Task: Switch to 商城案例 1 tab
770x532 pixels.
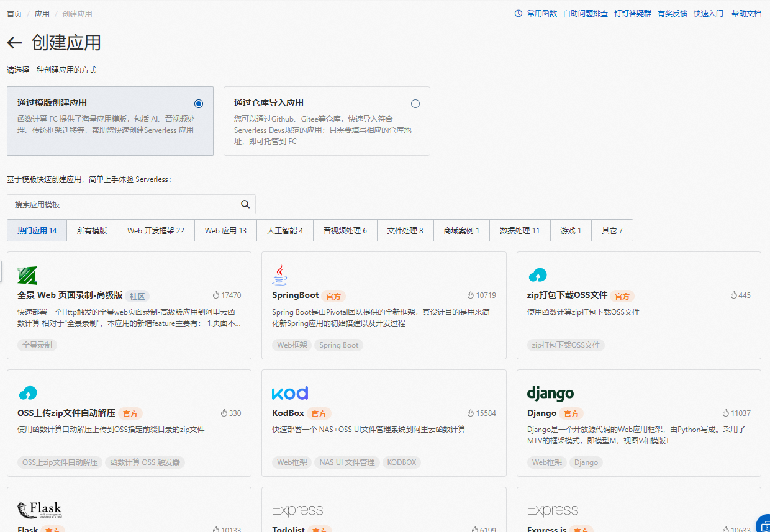Action: 461,230
